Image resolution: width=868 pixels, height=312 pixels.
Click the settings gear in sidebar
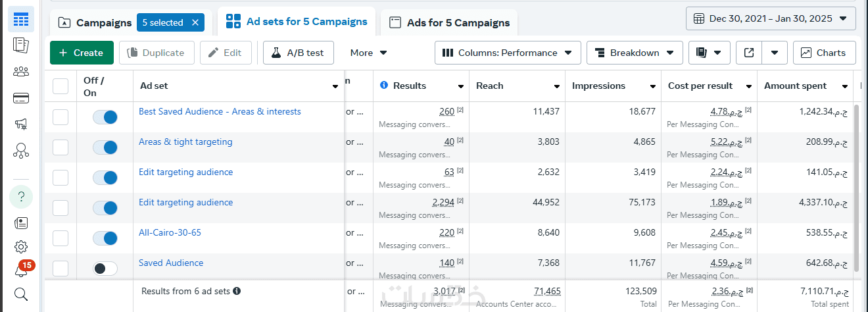point(21,247)
